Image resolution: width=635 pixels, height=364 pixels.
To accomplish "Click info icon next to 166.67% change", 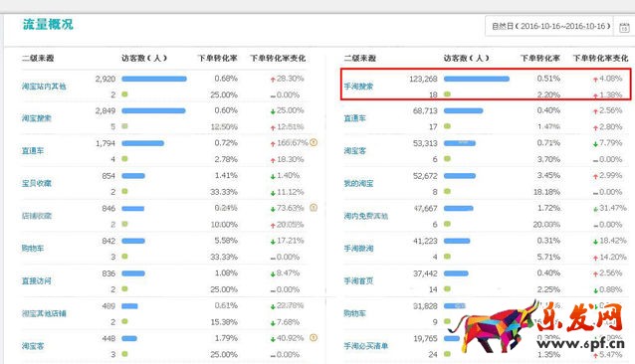I will pyautogui.click(x=314, y=142).
